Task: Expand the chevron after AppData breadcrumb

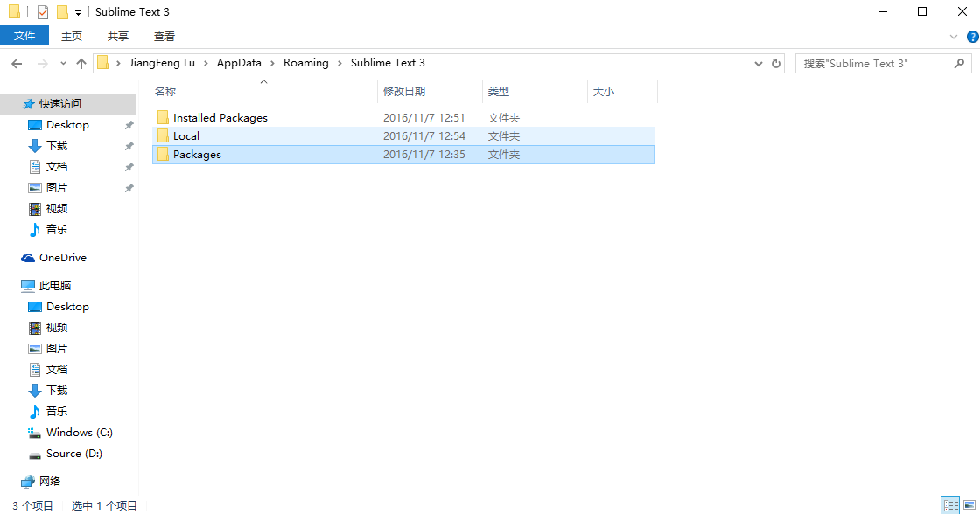Action: tap(272, 63)
